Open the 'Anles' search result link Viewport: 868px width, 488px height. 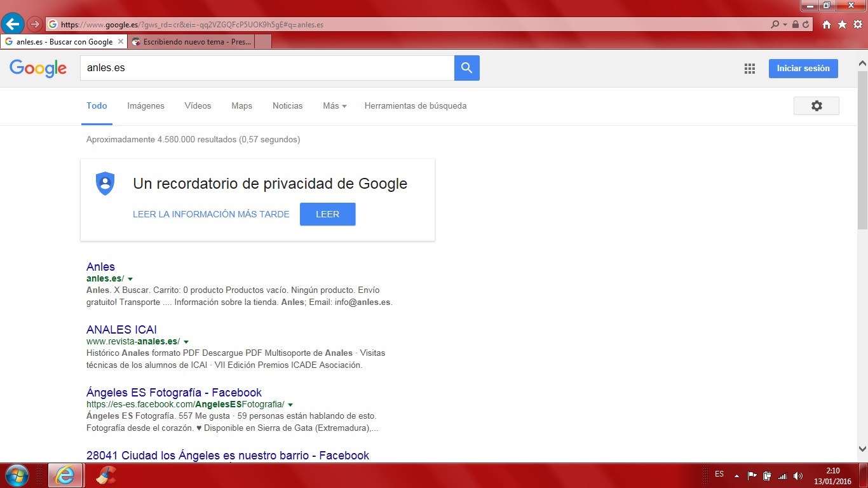pos(100,267)
